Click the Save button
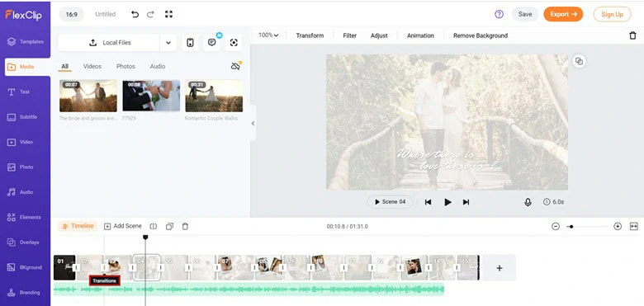Viewport: 644px width, 306px height. coord(525,14)
